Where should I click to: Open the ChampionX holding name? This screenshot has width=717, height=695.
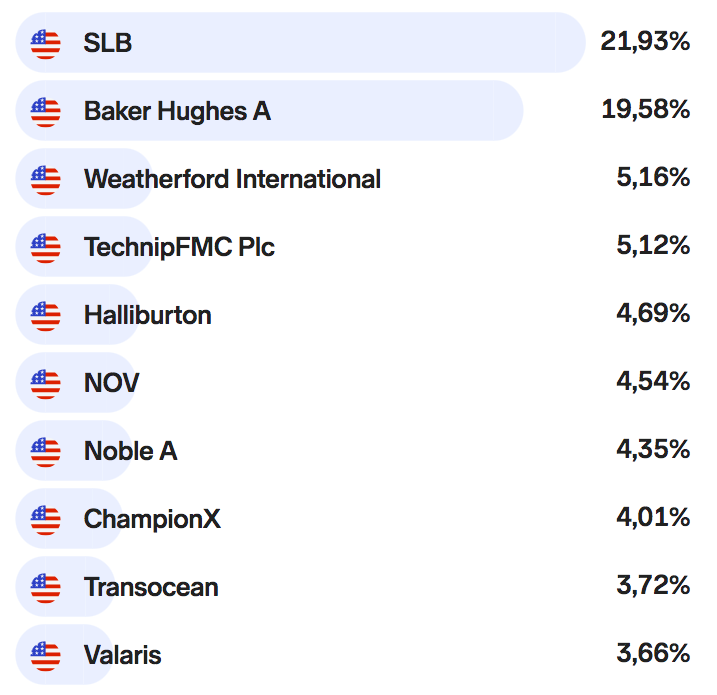tap(153, 520)
